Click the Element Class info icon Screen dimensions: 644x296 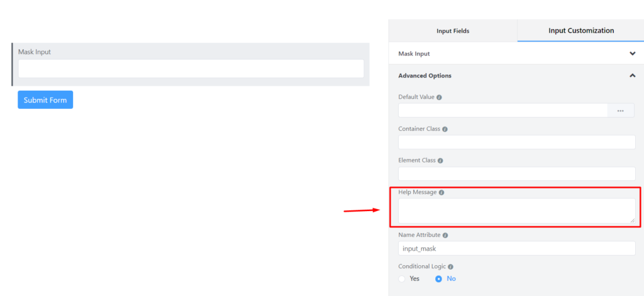tap(440, 161)
